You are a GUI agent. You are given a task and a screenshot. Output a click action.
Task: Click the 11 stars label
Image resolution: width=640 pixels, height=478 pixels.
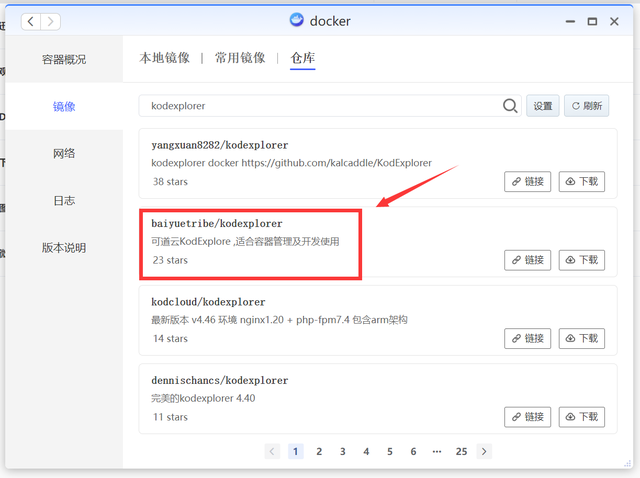point(170,417)
